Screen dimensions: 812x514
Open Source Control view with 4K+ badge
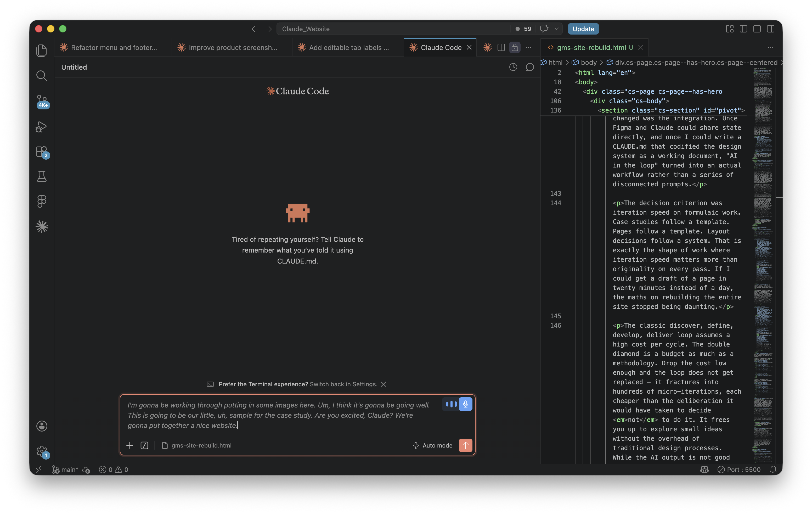coord(42,101)
